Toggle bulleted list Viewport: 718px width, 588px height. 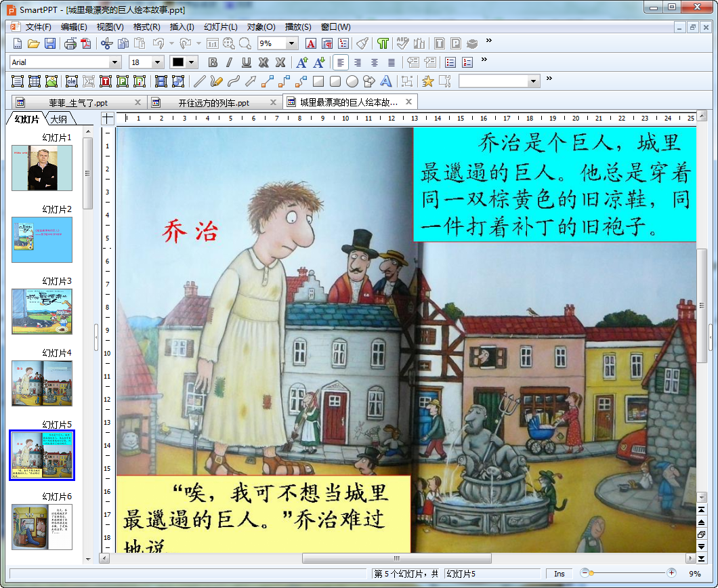point(450,62)
